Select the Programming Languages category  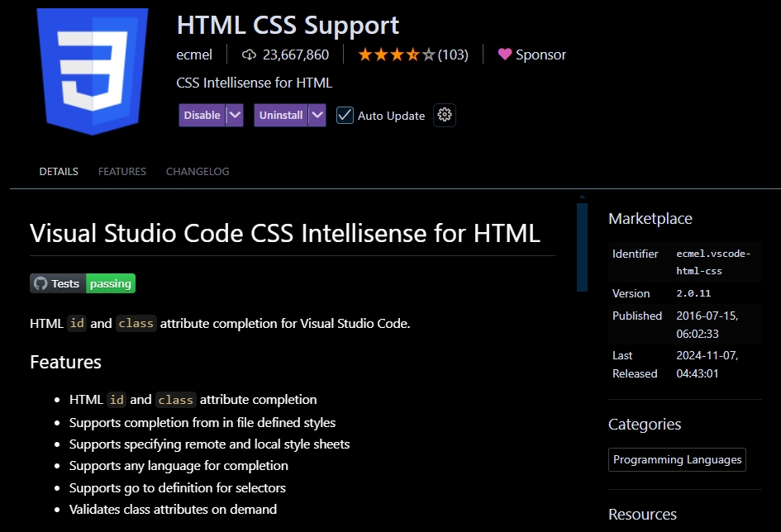pos(677,459)
